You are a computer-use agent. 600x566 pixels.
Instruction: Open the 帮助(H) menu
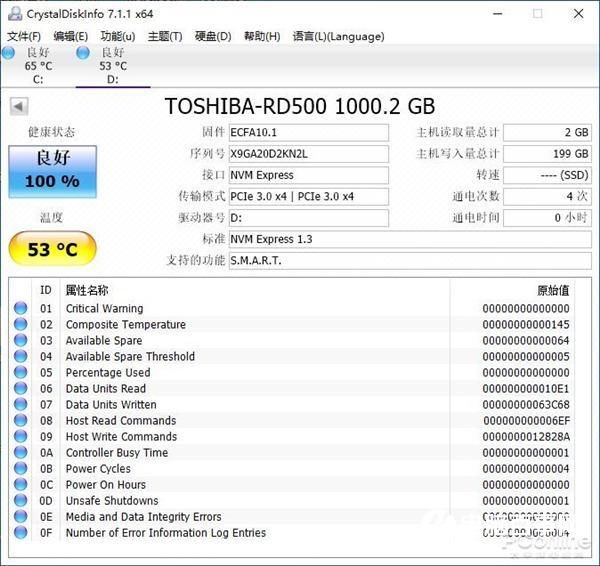(x=262, y=36)
